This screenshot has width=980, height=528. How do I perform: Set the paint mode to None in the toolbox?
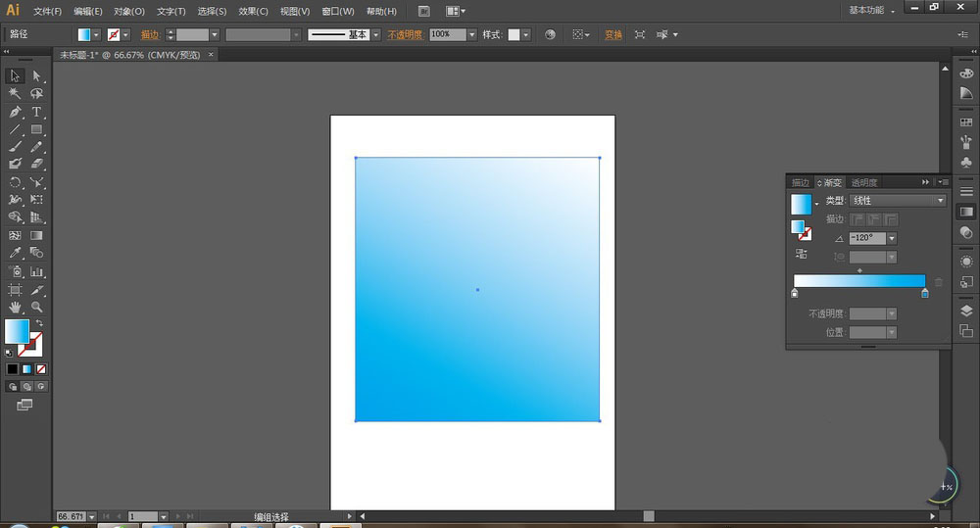(x=42, y=369)
